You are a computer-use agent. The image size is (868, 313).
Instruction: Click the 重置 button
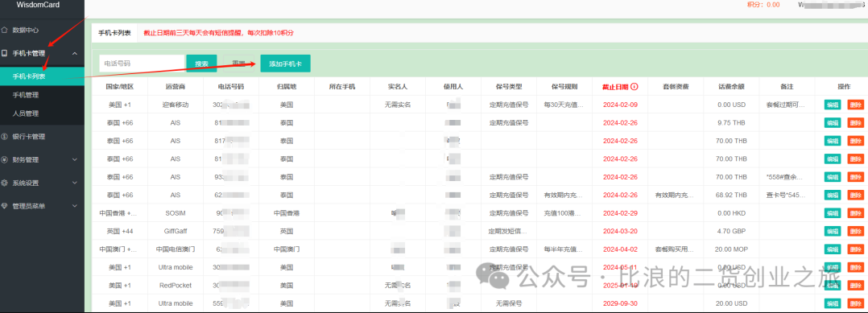point(238,64)
